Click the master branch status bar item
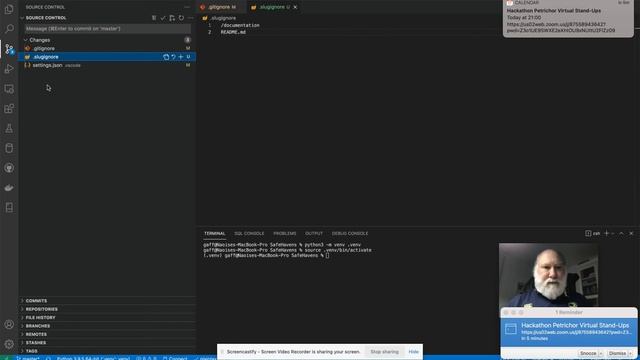This screenshot has height=360, width=640. (x=28, y=358)
